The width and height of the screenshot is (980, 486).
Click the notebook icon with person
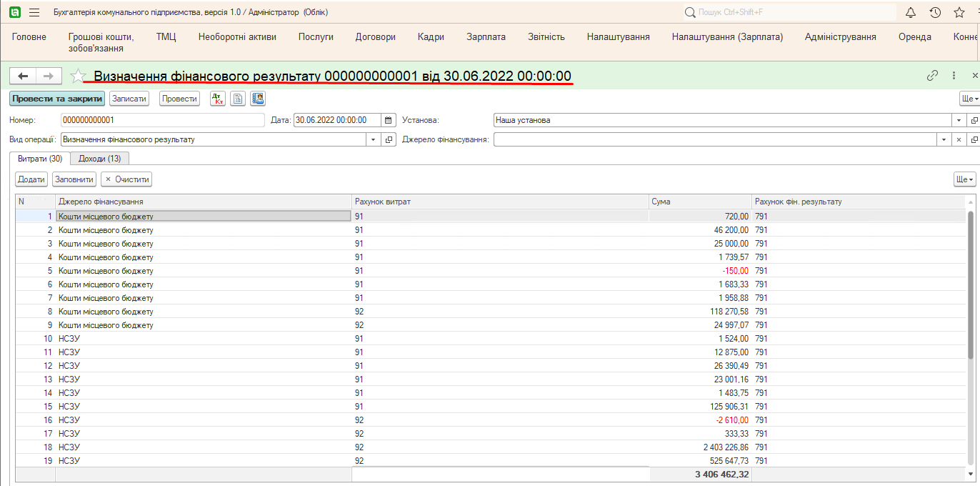258,99
